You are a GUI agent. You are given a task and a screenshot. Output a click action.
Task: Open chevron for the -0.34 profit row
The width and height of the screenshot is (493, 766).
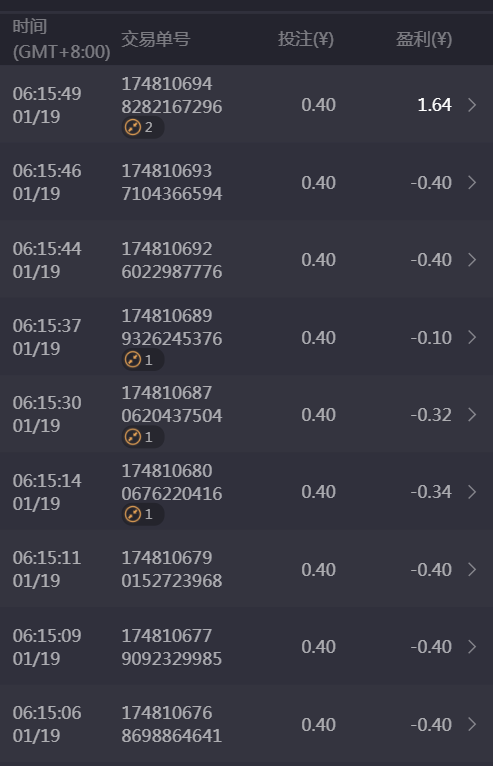pyautogui.click(x=472, y=491)
